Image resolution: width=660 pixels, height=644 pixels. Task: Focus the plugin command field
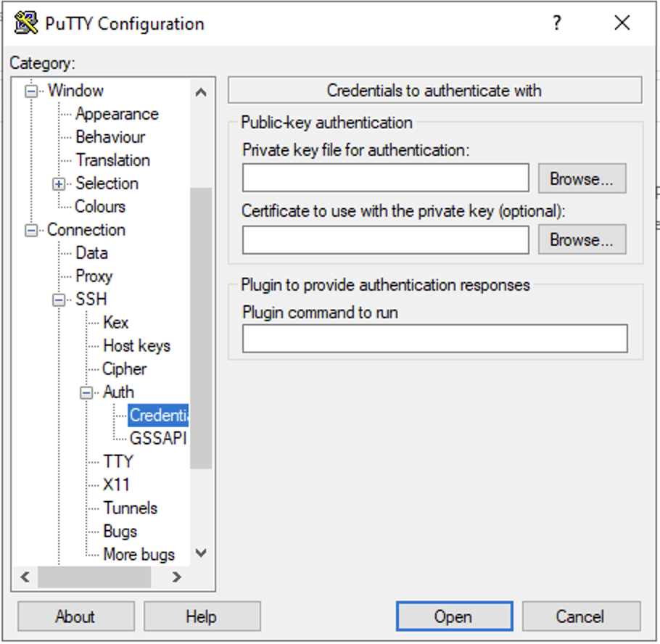[x=435, y=339]
